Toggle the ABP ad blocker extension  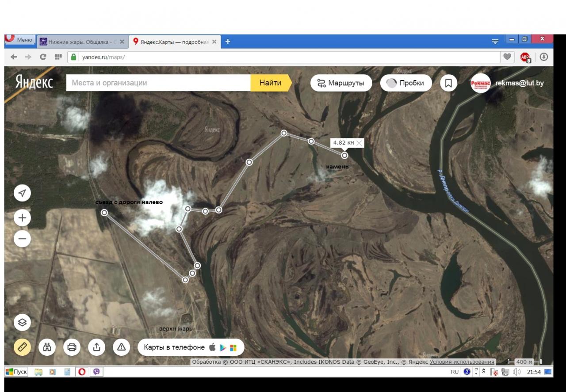click(525, 57)
